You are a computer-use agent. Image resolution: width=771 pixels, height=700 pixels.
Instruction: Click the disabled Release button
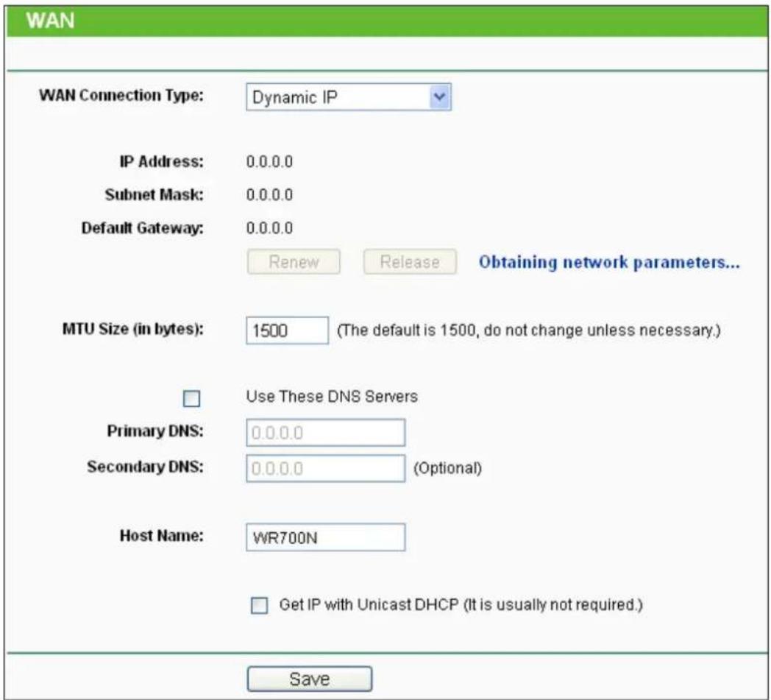click(410, 262)
